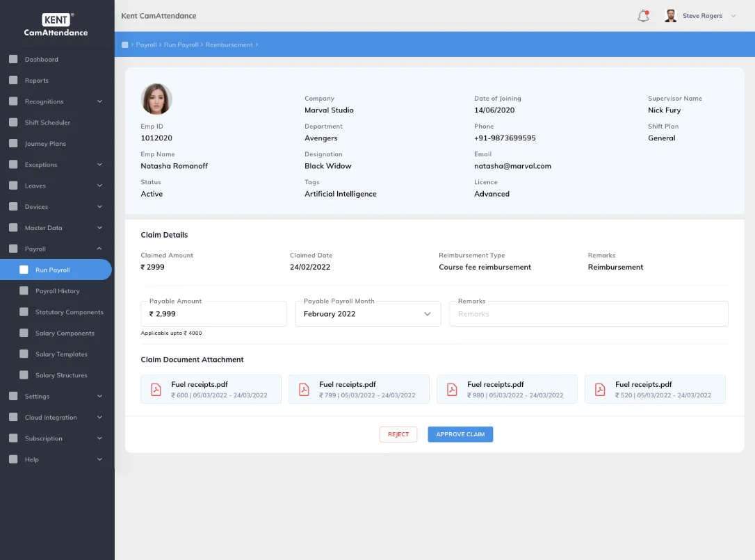This screenshot has height=560, width=755.
Task: Open the Payable Payroll Month dropdown
Action: pos(368,313)
